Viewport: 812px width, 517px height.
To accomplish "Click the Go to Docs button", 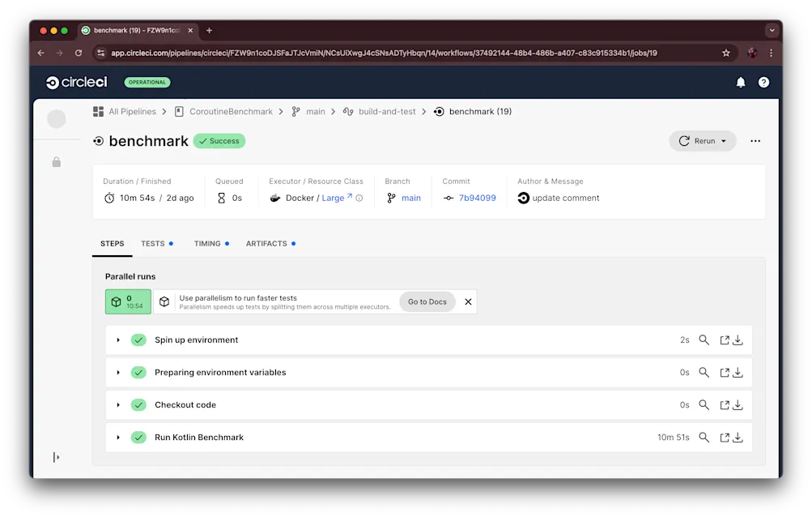I will [x=427, y=301].
